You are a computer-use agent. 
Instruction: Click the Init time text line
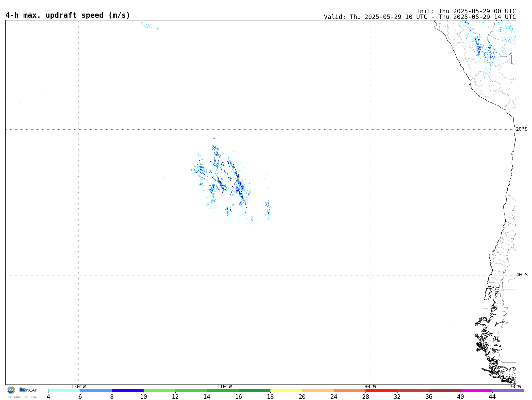(x=466, y=11)
